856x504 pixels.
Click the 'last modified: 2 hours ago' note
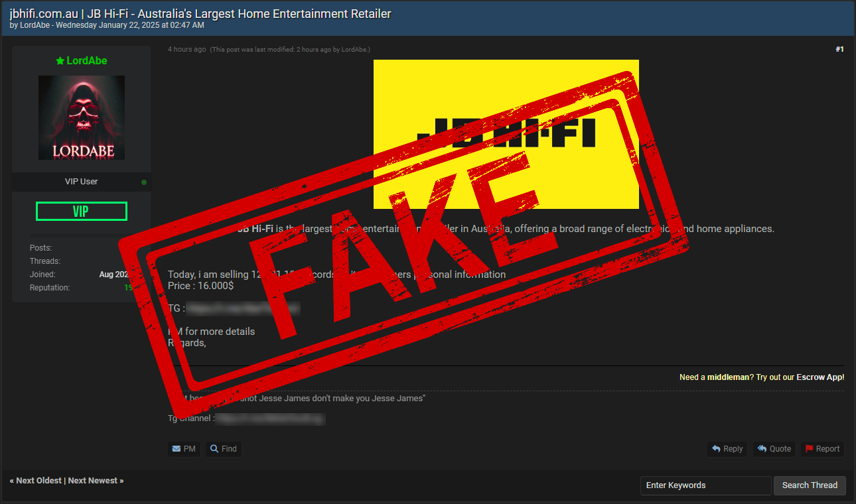[290, 50]
